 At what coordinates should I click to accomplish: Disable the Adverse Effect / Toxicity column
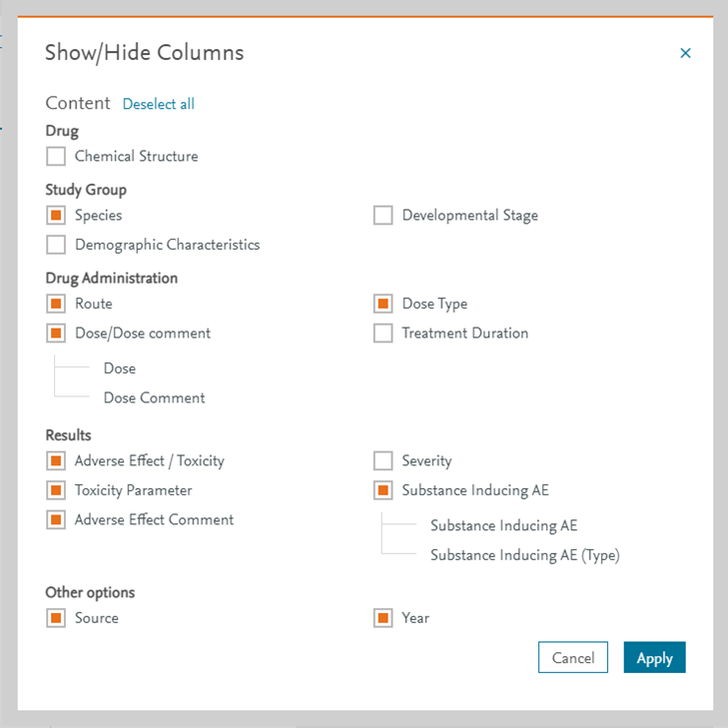[56, 460]
